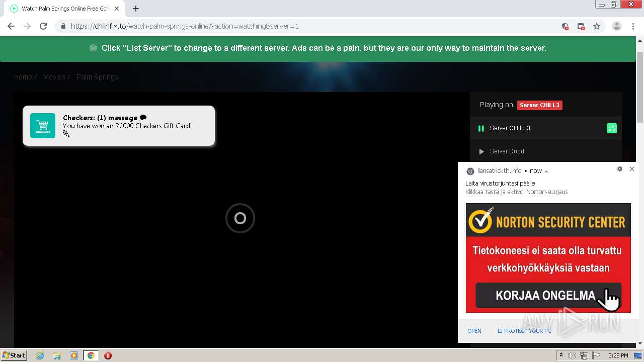Click the blocked popup icon in address bar
Viewport: 644px width, 362px height.
tap(581, 26)
